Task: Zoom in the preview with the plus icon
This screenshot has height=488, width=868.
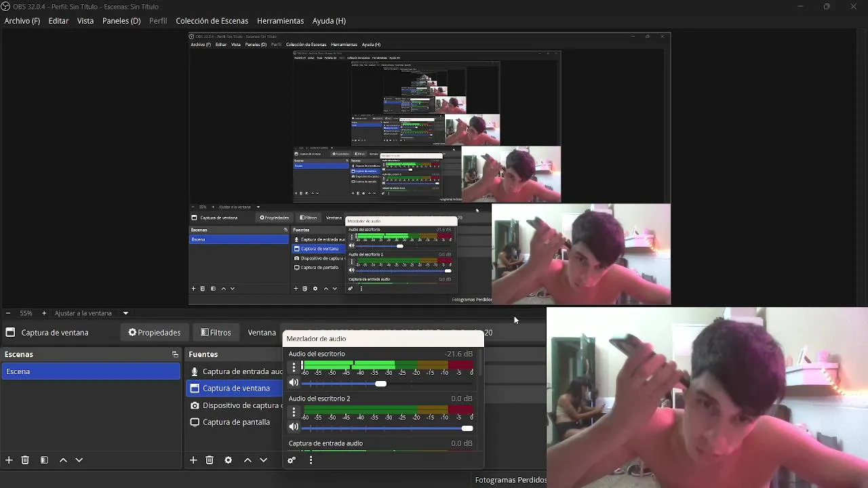Action: coord(44,313)
